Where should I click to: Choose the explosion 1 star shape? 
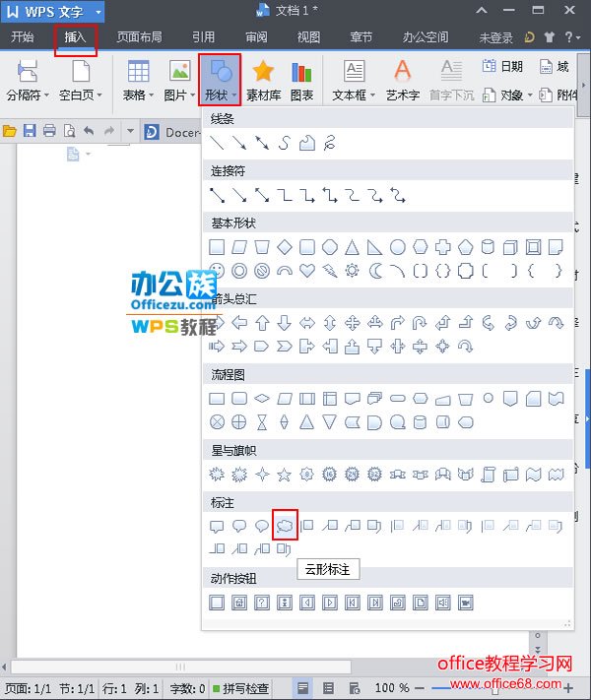[217, 475]
